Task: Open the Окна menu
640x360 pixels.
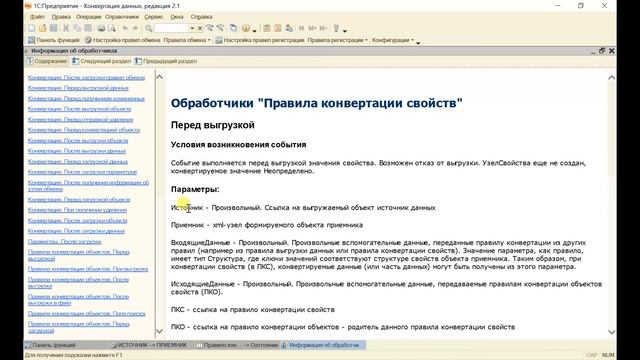Action: click(x=177, y=17)
